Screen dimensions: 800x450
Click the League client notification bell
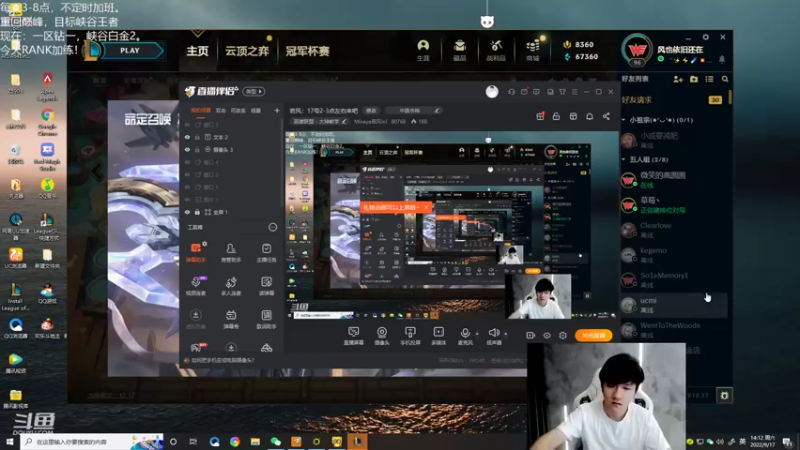722,60
